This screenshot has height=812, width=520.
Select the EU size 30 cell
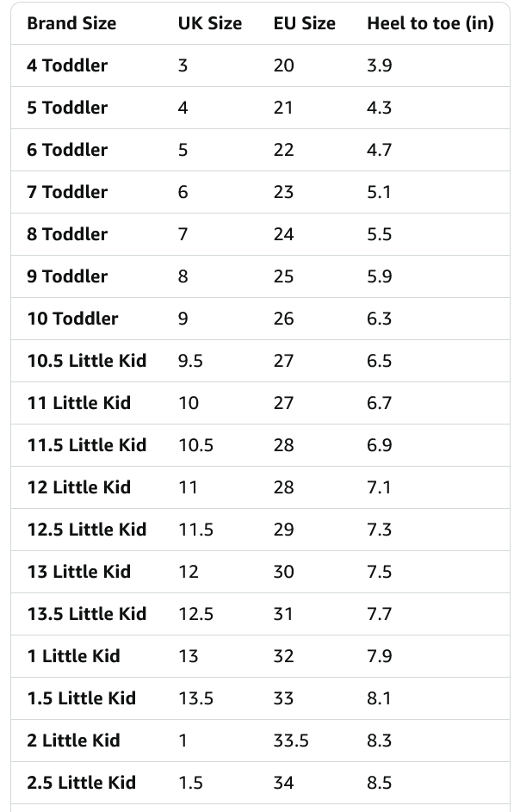[284, 572]
